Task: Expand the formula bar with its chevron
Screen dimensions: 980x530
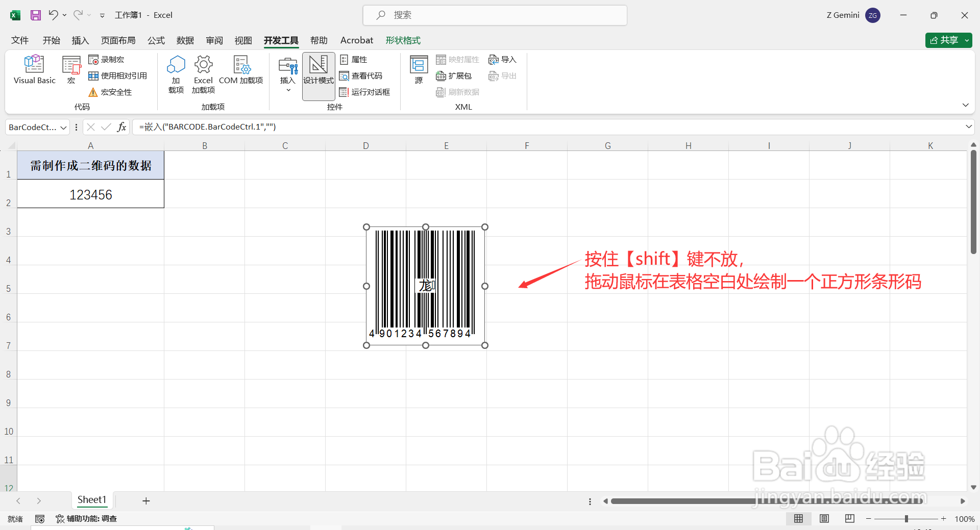Action: 968,127
